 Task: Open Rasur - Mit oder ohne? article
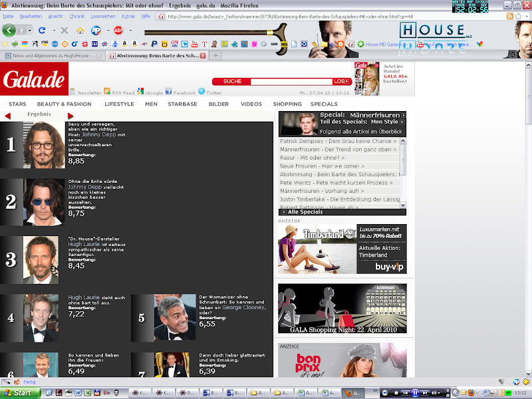click(312, 158)
